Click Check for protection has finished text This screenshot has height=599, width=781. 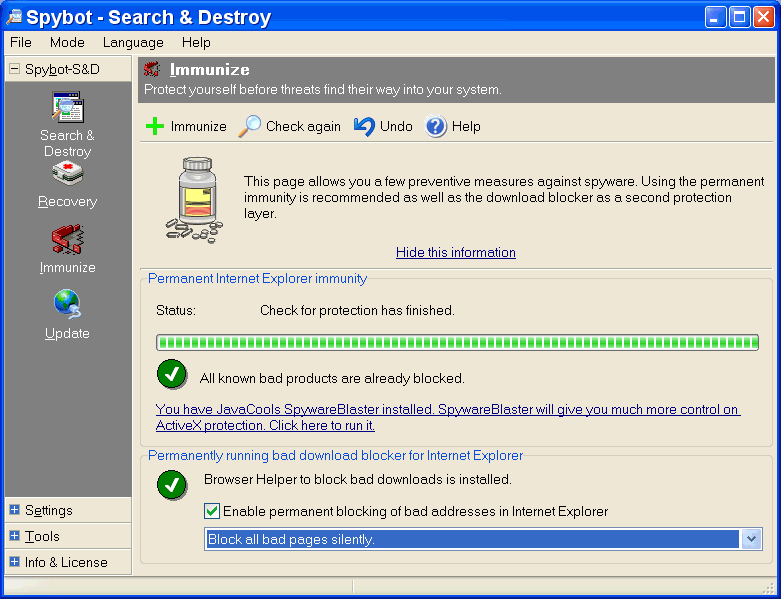point(357,311)
